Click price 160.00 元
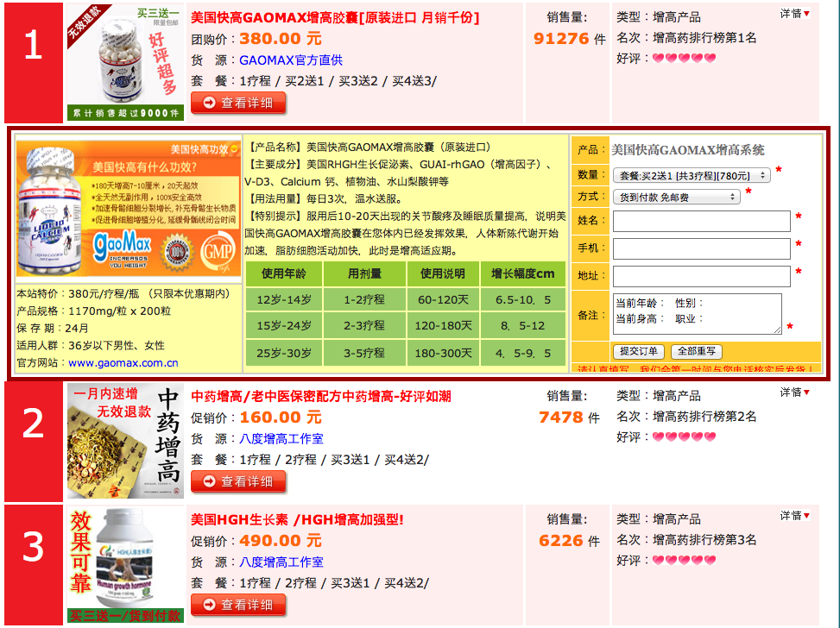840x628 pixels. [281, 417]
